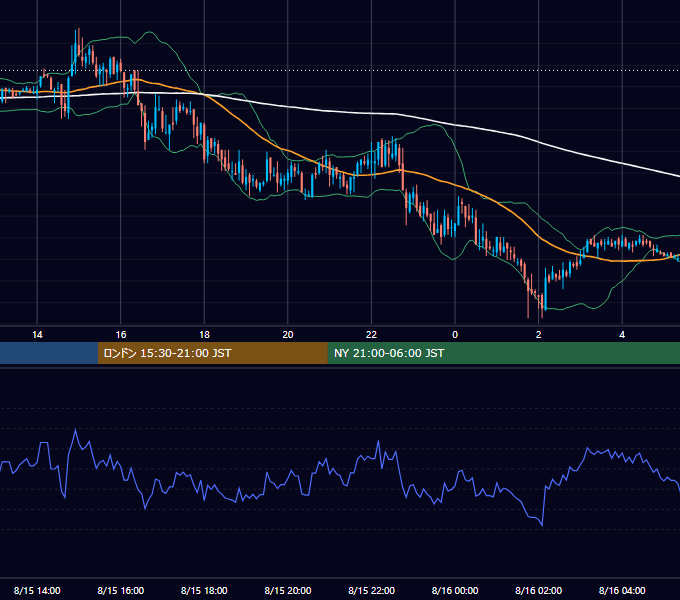Click the 14 hour label on price chart axis

[x=37, y=335]
